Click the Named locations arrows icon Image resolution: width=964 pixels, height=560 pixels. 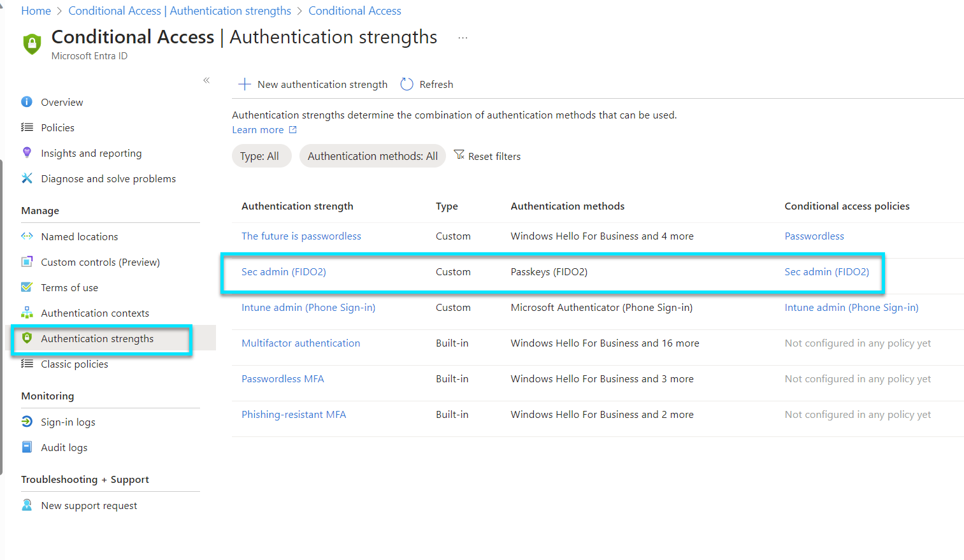pos(27,236)
